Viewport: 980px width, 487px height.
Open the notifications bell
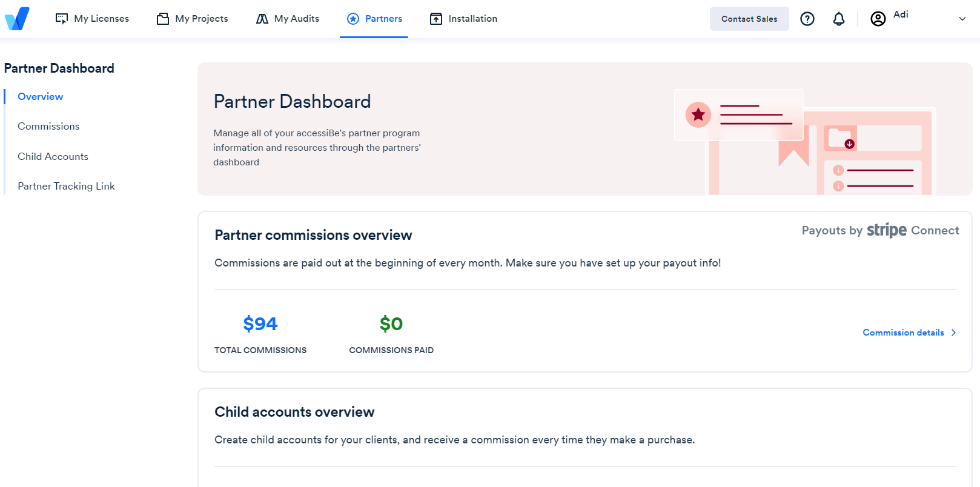click(x=838, y=19)
